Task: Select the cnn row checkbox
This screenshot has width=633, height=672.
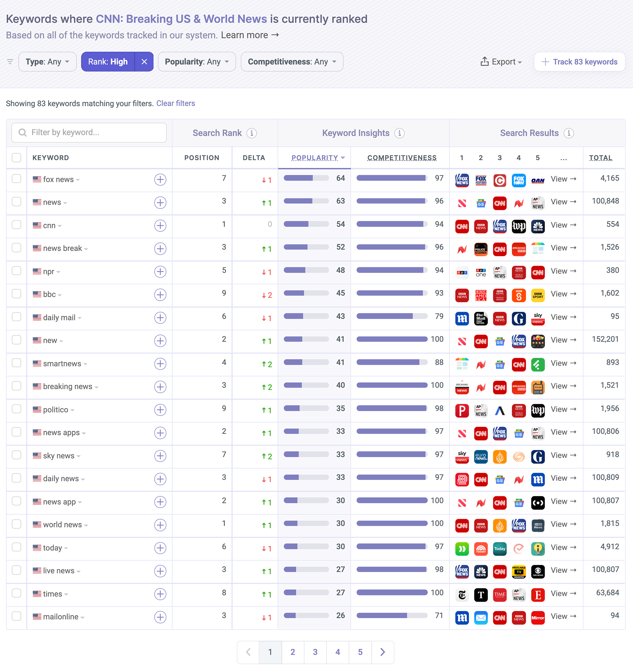Action: click(16, 224)
